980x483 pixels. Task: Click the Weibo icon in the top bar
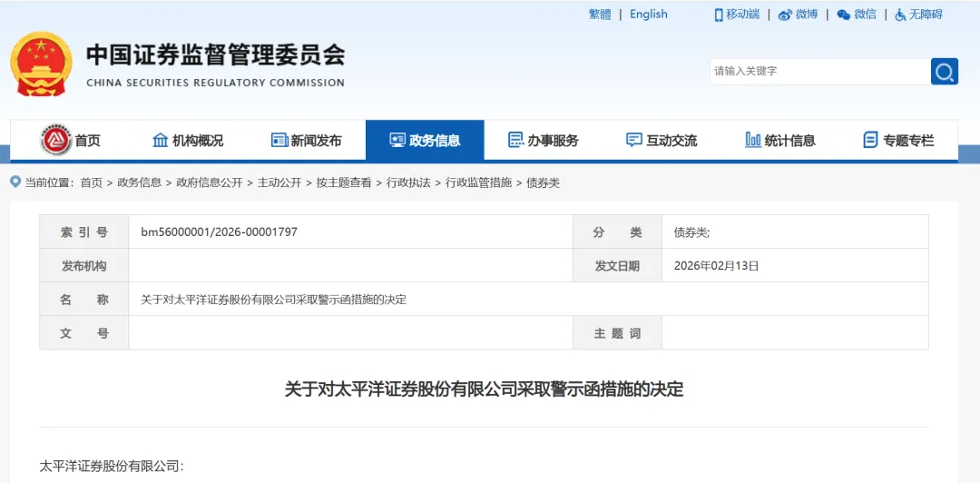coord(785,15)
